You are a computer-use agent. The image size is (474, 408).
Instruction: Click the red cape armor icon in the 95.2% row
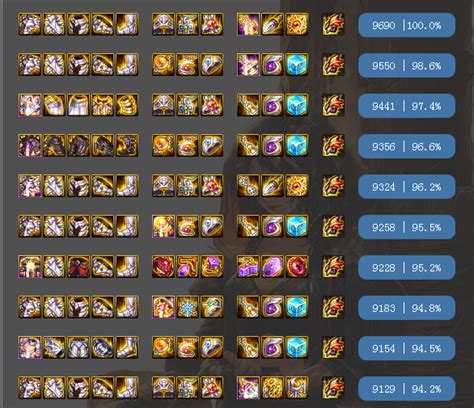(78, 266)
